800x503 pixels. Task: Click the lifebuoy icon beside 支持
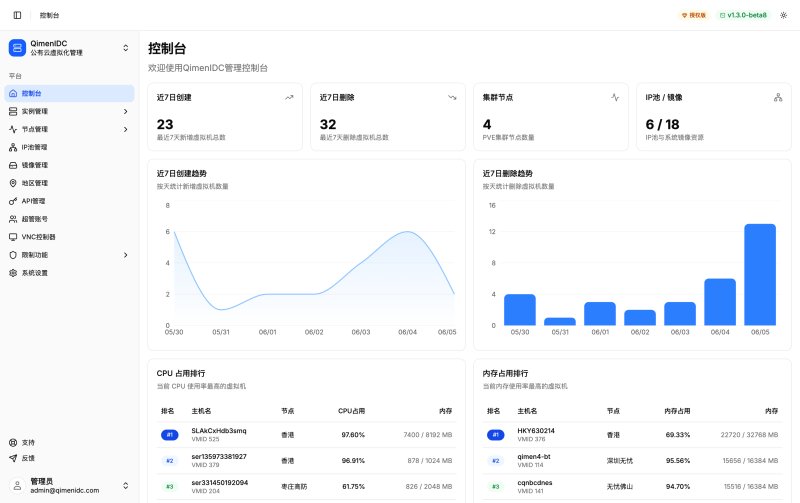13,442
